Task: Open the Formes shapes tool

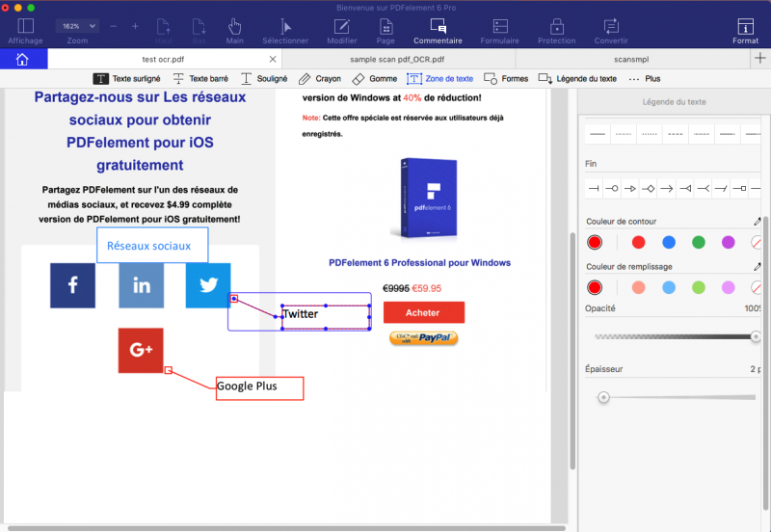Action: [506, 79]
